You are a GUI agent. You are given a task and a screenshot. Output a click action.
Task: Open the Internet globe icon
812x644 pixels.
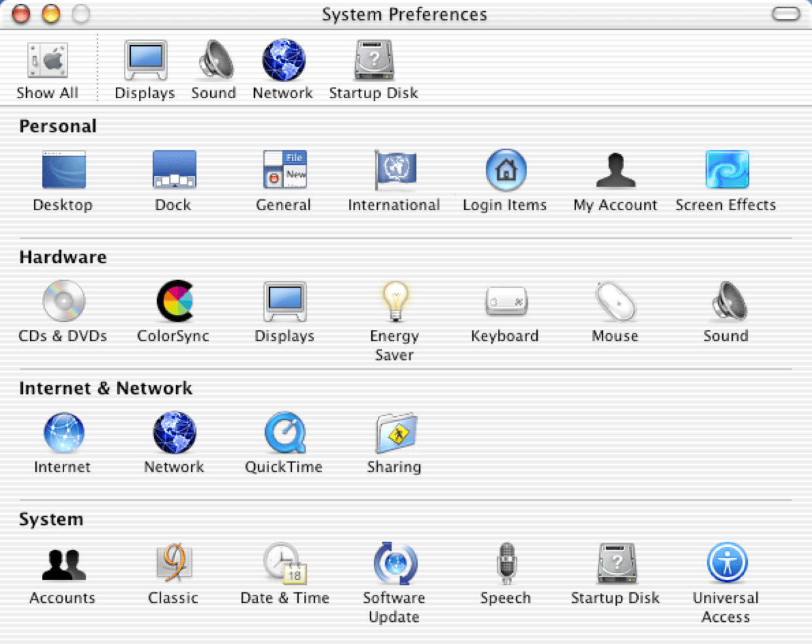[x=64, y=433]
